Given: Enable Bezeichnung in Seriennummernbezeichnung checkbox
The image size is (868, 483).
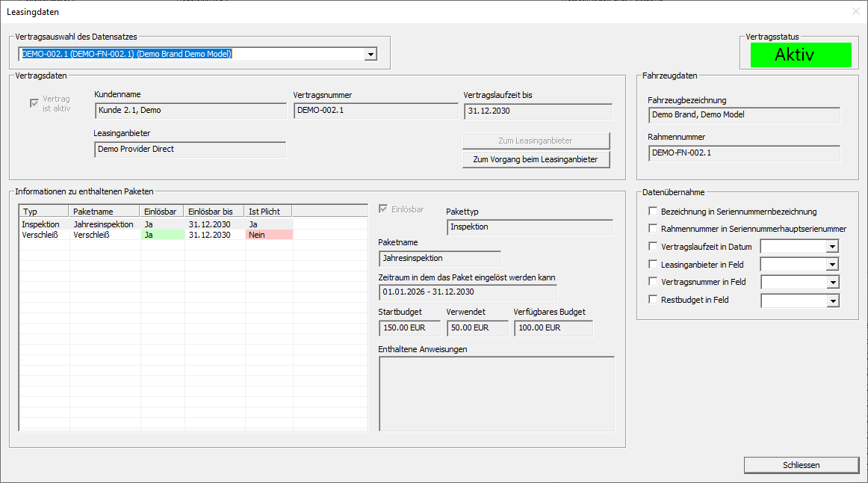Looking at the screenshot, I should pyautogui.click(x=653, y=211).
